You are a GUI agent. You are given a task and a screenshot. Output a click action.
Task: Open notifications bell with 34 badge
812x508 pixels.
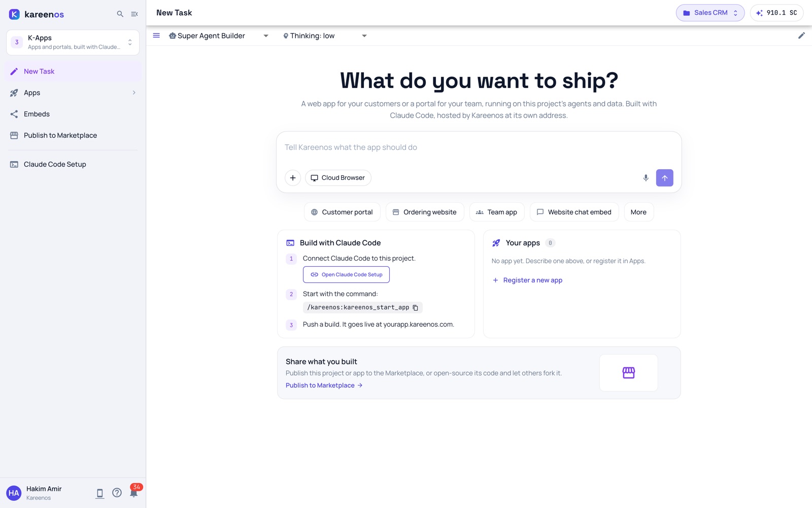coord(134,492)
